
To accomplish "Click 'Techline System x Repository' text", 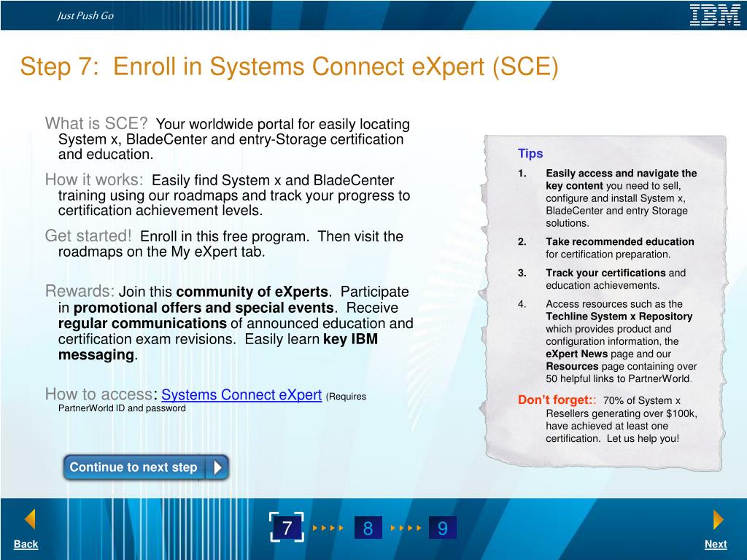I will [x=619, y=316].
